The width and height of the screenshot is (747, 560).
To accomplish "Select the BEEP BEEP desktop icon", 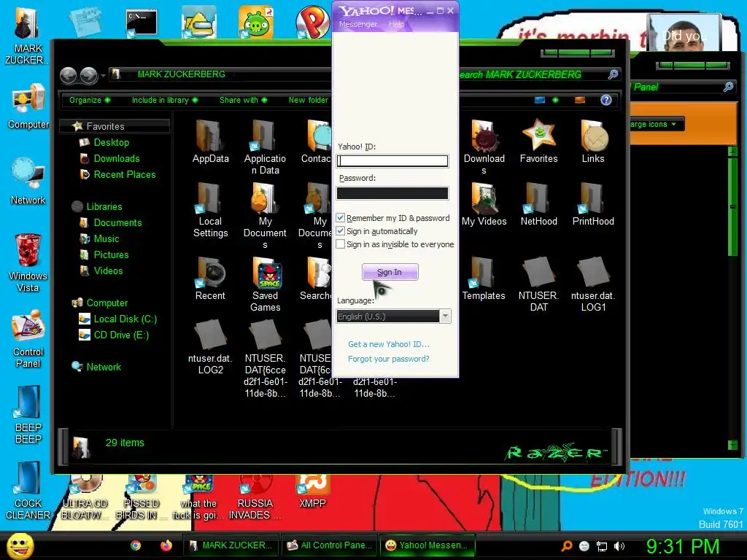I will point(28,414).
